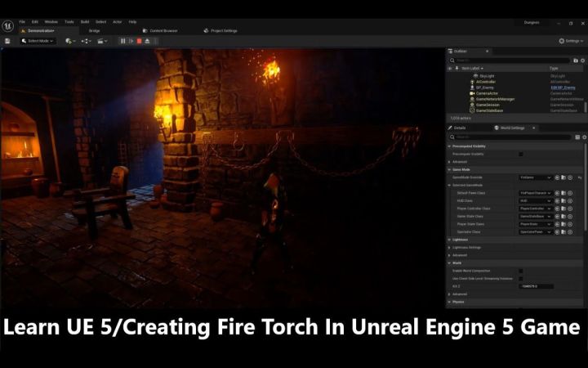Open the GameMode Override dropdown
588x368 pixels.
[x=535, y=177]
